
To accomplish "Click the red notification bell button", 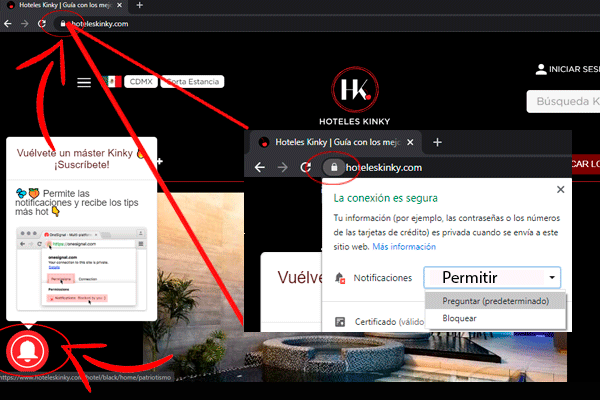I will [x=27, y=351].
